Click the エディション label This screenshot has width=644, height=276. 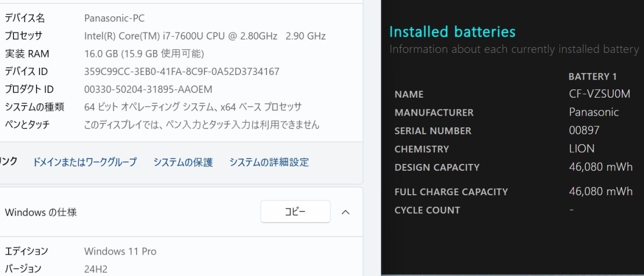coord(26,251)
